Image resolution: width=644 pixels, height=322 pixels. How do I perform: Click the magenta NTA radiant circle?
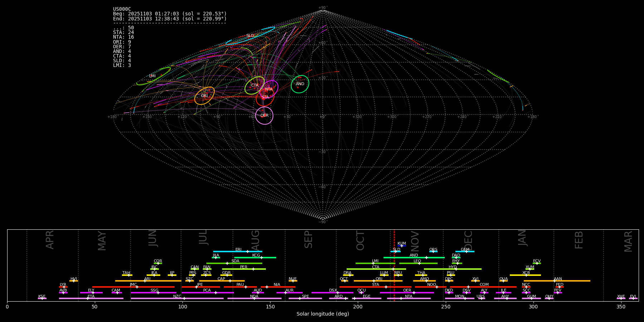click(x=270, y=89)
